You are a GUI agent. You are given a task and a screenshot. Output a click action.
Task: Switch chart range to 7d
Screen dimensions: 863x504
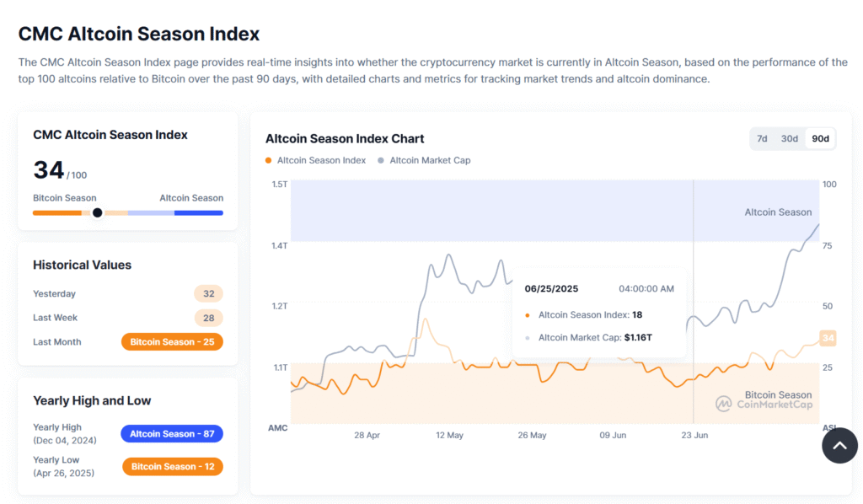point(762,139)
